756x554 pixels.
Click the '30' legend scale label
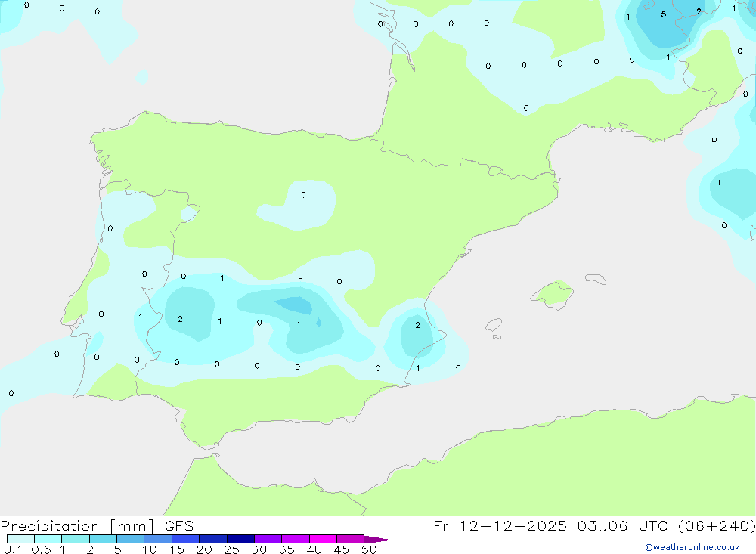pos(259,549)
